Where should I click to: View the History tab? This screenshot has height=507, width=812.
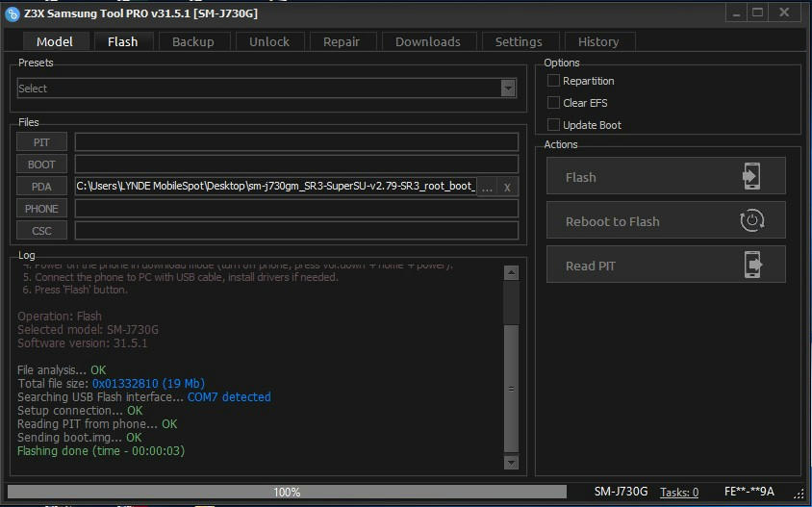click(598, 42)
